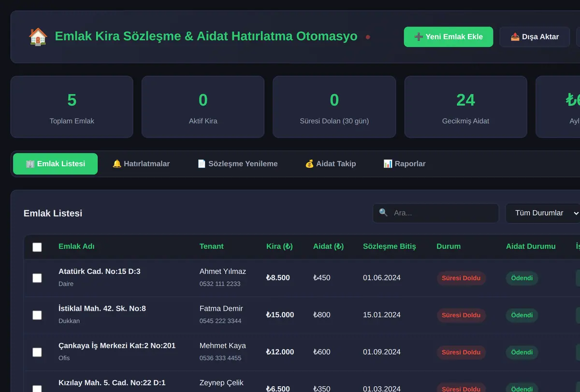The height and width of the screenshot is (392, 580).
Task: View the Raporlar tab
Action: [405, 164]
